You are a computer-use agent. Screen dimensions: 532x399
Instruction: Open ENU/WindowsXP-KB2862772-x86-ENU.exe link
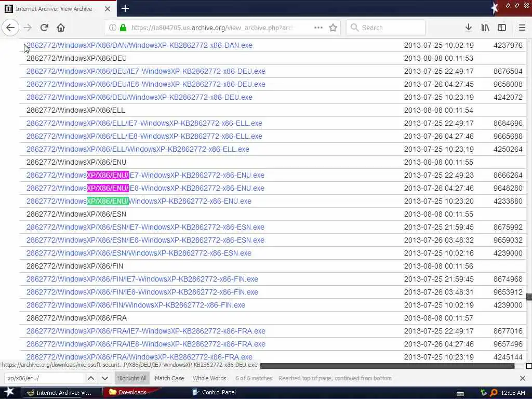pyautogui.click(x=139, y=201)
